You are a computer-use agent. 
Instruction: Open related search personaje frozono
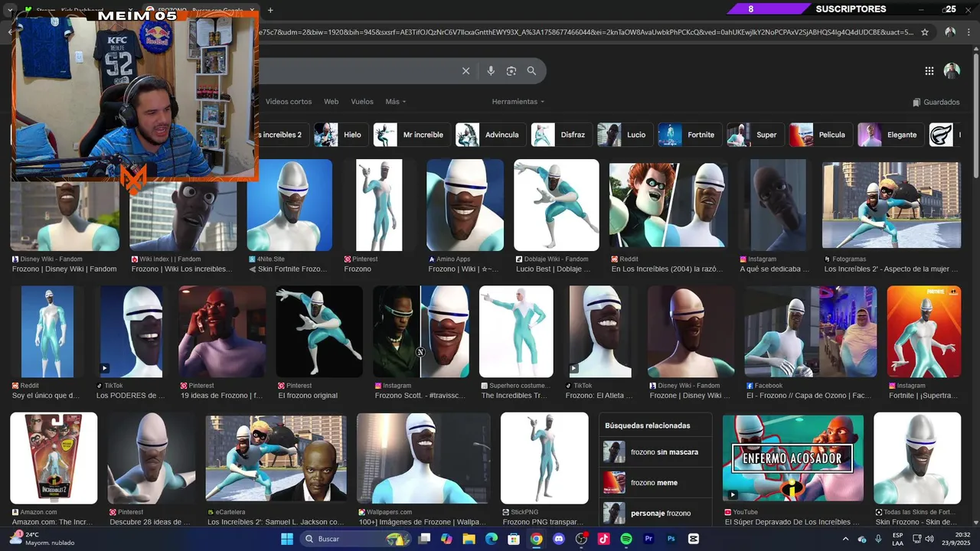click(x=655, y=514)
